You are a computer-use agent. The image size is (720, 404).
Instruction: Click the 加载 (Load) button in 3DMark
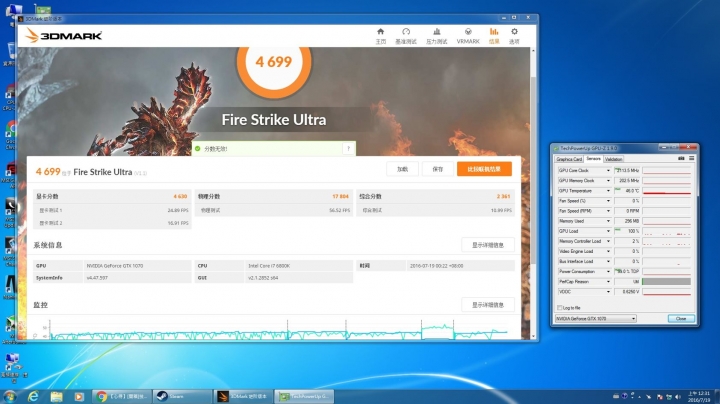(402, 169)
